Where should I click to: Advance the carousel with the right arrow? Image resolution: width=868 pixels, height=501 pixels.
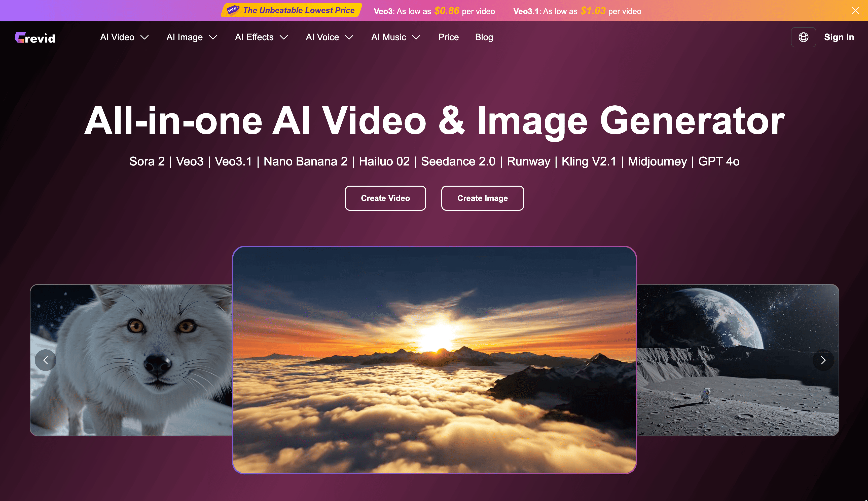click(823, 360)
